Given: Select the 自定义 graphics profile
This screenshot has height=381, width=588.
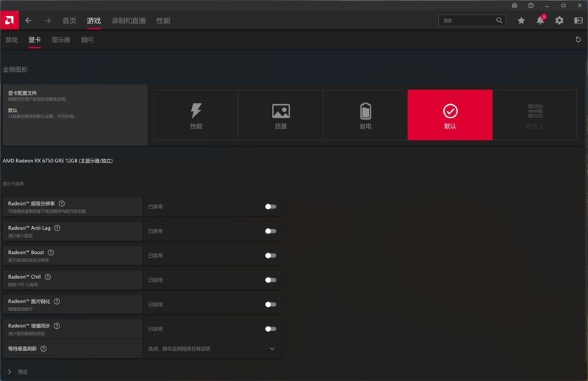Looking at the screenshot, I should coord(535,115).
